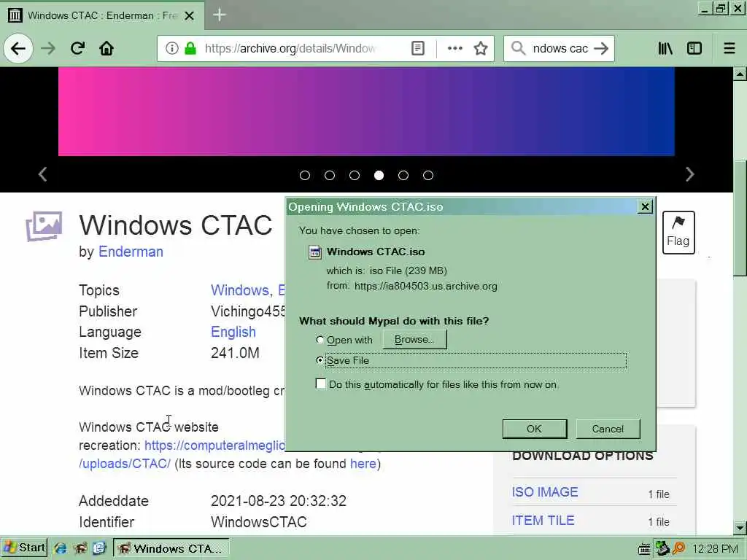Screen dimensions: 747x560
Task: Switch to Windows CTAC browser tab
Action: 102,16
